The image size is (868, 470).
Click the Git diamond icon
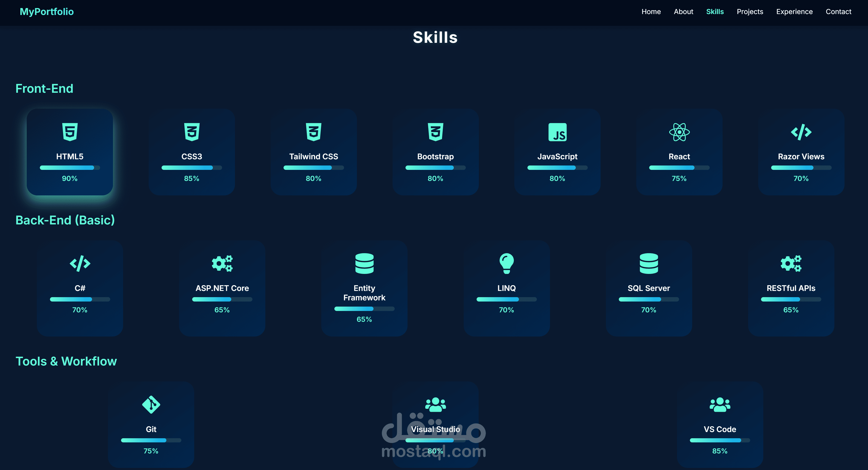point(151,405)
